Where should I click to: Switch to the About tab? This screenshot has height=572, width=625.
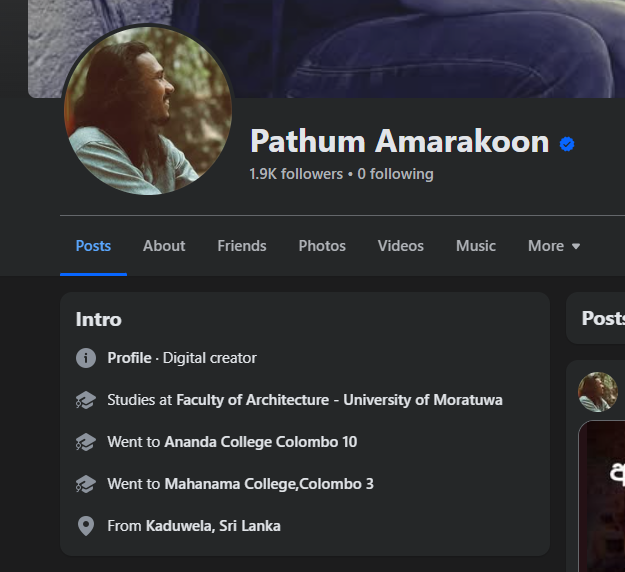click(x=164, y=246)
